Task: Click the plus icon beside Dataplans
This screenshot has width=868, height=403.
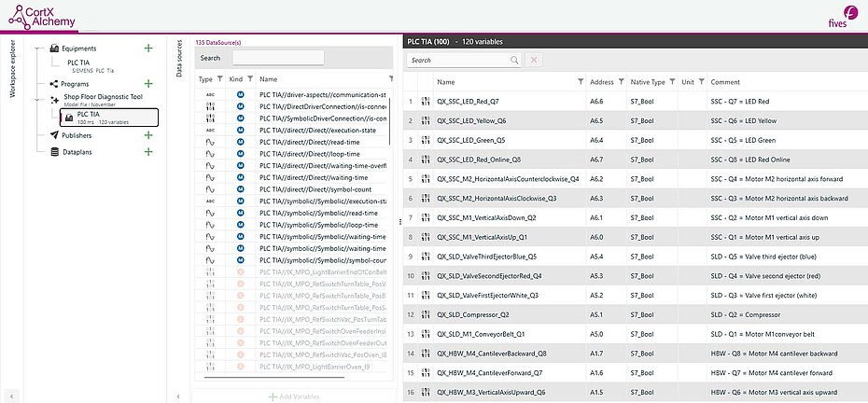Action: pyautogui.click(x=147, y=152)
